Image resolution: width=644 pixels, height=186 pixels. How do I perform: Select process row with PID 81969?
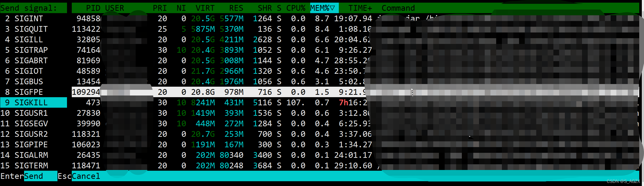[355, 61]
